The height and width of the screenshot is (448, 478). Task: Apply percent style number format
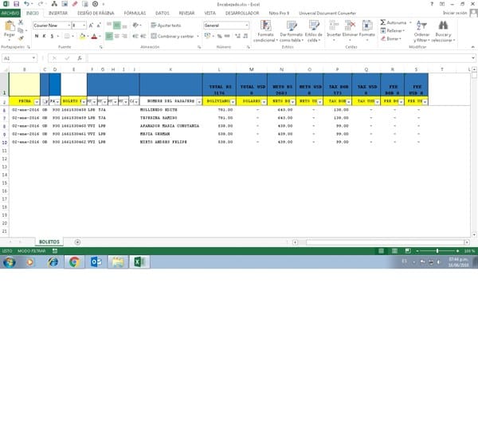[220, 37]
